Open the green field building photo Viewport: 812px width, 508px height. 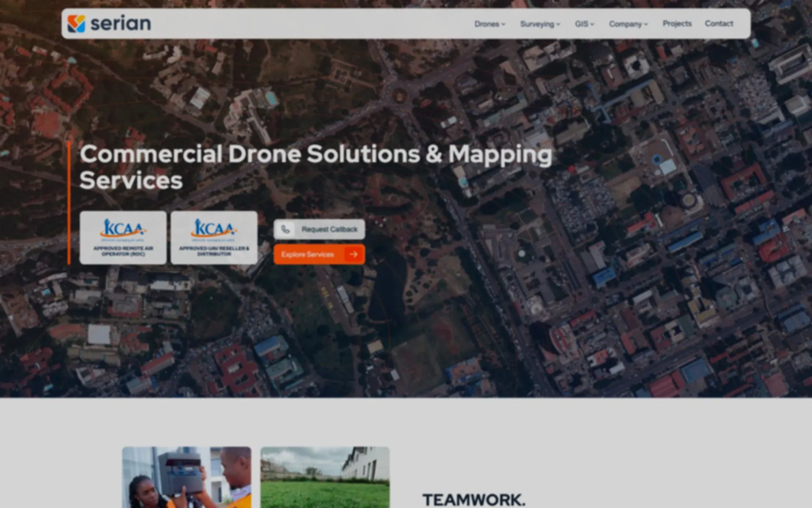coord(325,477)
